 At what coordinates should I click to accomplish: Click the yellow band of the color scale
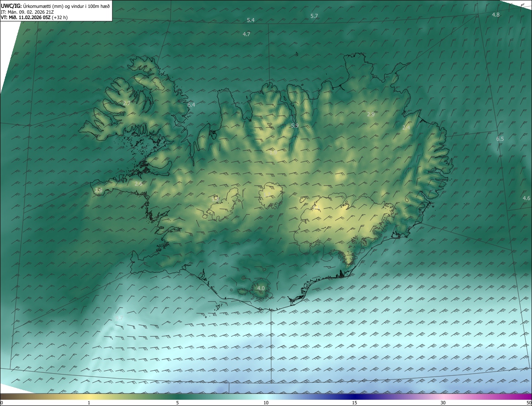pos(89,396)
